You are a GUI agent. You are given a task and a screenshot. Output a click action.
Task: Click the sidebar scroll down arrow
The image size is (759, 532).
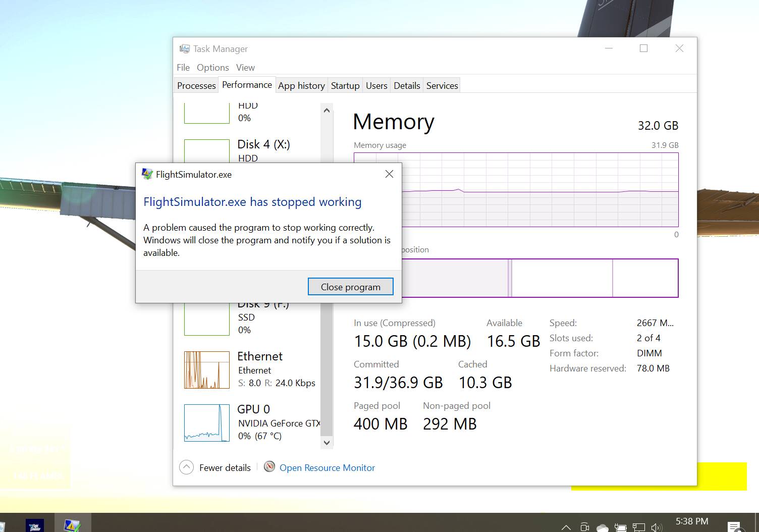tap(327, 443)
